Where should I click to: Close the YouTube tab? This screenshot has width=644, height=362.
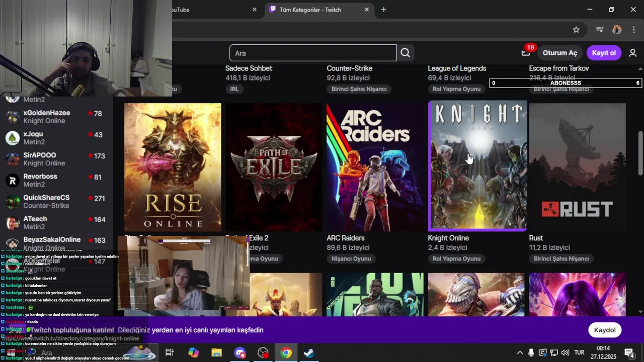(255, 10)
